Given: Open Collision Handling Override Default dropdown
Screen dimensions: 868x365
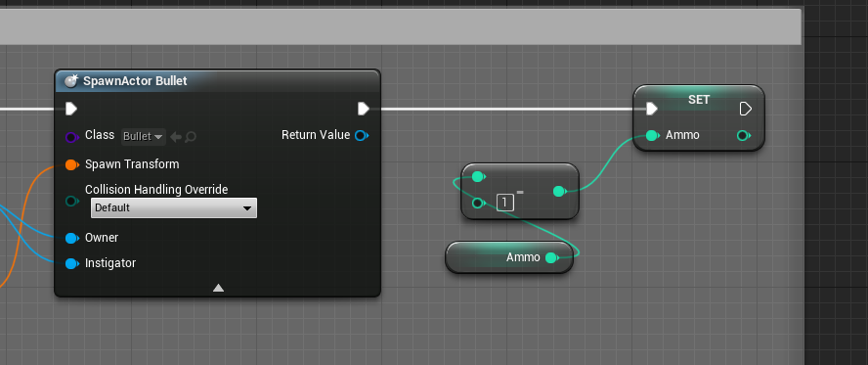Looking at the screenshot, I should (174, 207).
